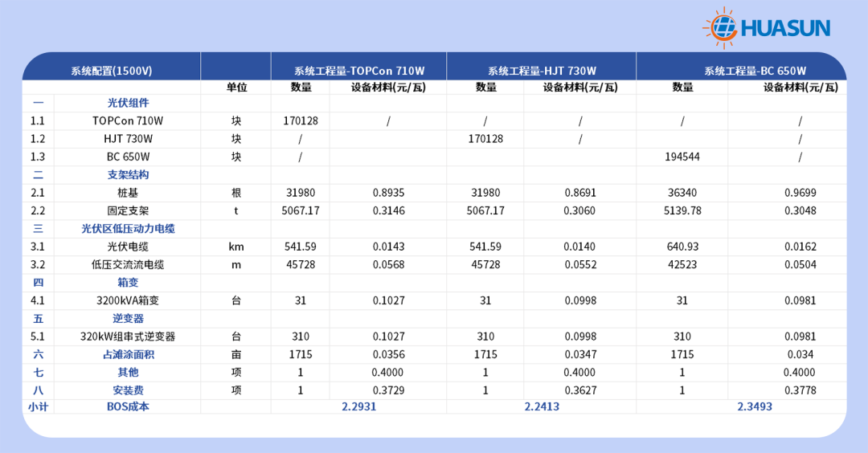Click the BC 650W module quantity 194544
Screen dimensions: 868x453
(x=682, y=157)
